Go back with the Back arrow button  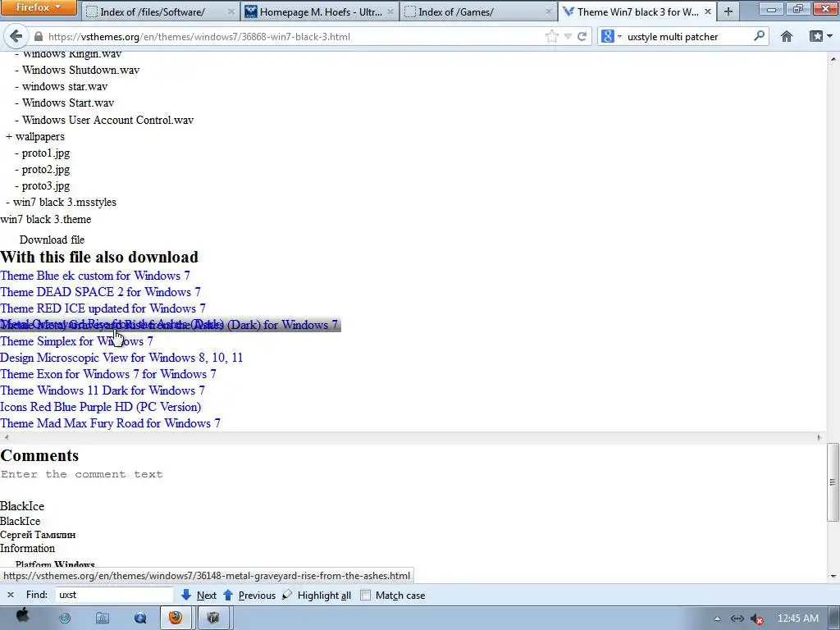[x=16, y=36]
